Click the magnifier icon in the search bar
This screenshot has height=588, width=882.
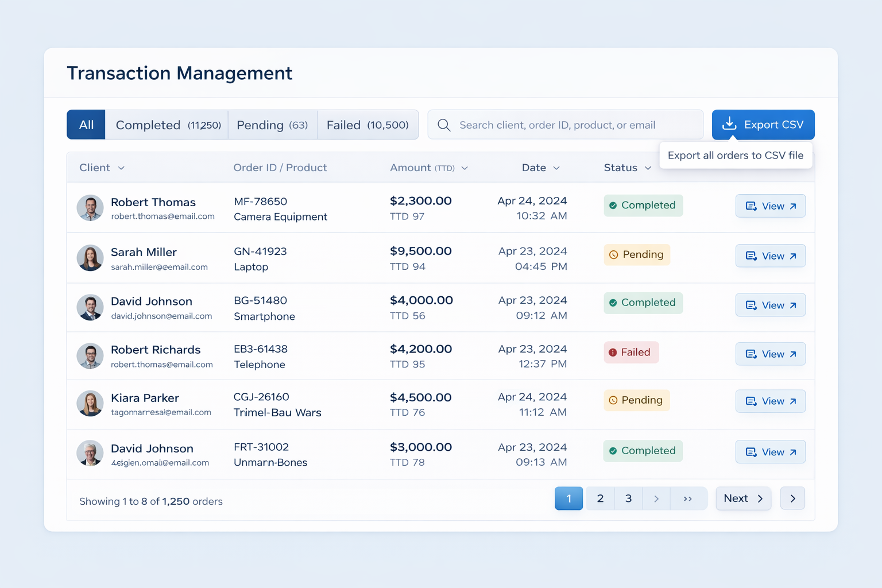[443, 125]
